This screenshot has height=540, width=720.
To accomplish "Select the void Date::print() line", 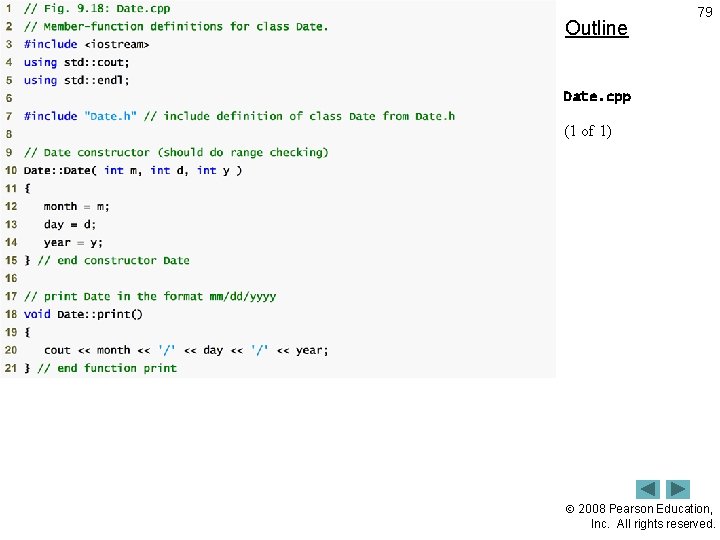I will [83, 315].
